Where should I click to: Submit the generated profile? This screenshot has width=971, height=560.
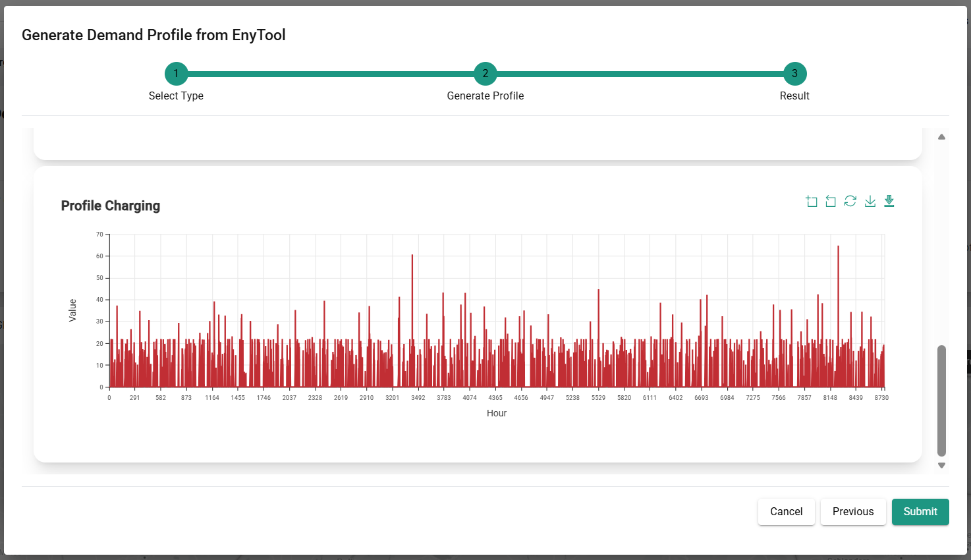click(920, 512)
